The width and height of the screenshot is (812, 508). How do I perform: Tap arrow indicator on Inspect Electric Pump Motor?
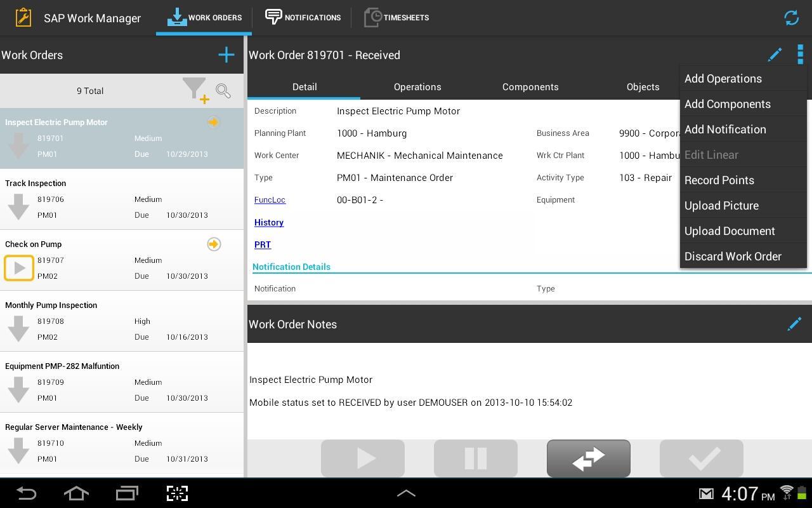click(214, 122)
